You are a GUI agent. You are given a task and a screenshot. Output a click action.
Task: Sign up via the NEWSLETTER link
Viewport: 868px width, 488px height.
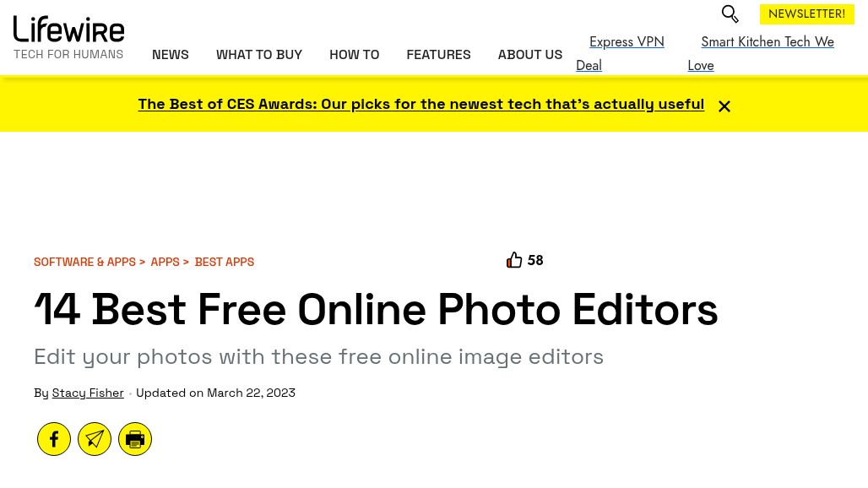806,14
